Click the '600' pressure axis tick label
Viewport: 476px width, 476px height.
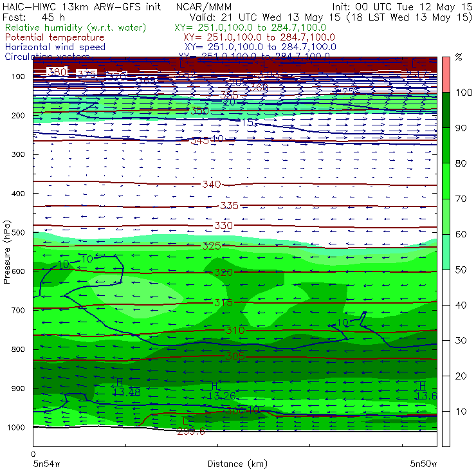coord(18,271)
